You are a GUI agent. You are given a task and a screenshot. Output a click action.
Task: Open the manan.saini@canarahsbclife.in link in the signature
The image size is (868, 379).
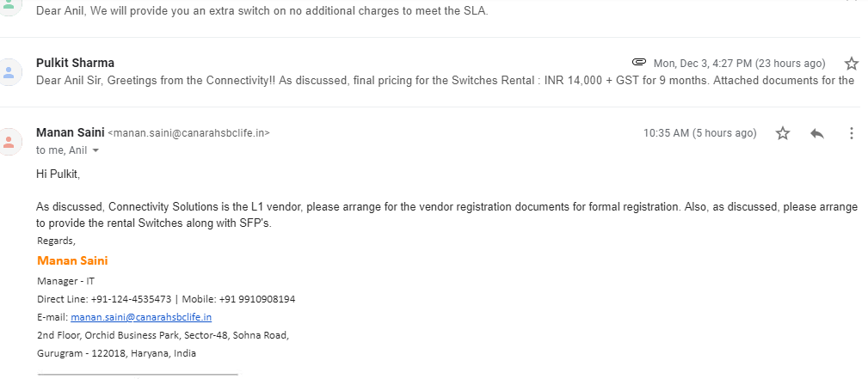point(141,317)
